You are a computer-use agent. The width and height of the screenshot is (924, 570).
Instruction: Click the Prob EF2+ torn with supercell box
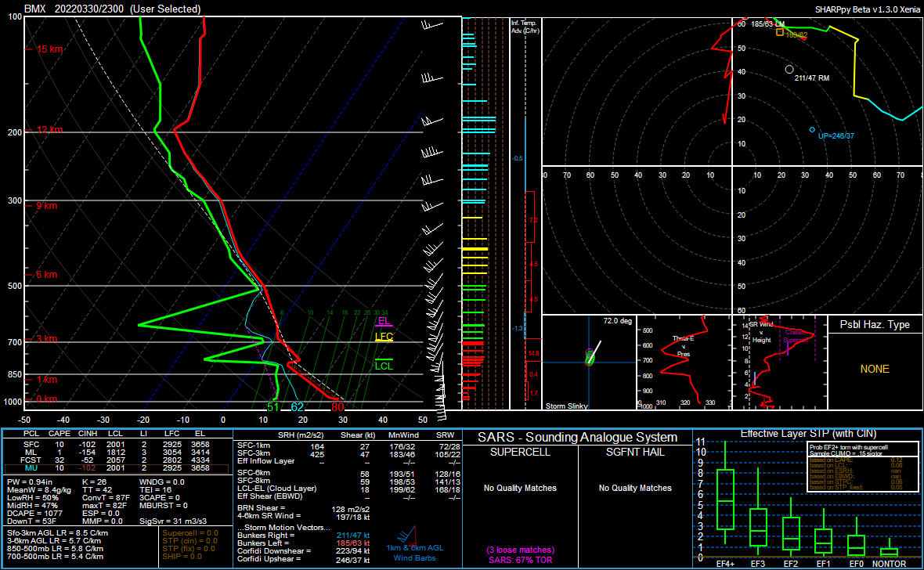(x=863, y=466)
